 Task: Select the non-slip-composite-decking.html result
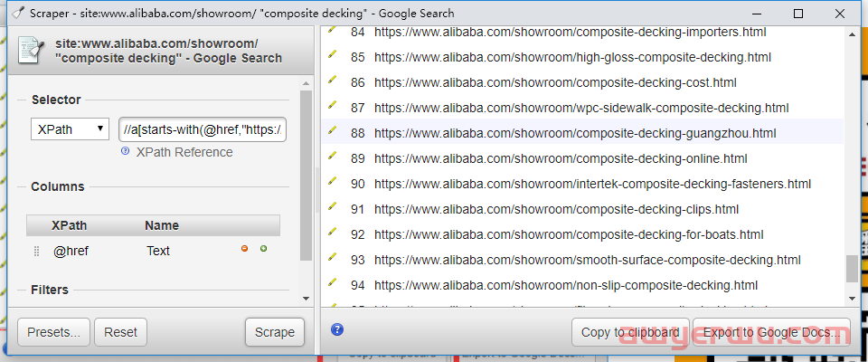pos(566,285)
